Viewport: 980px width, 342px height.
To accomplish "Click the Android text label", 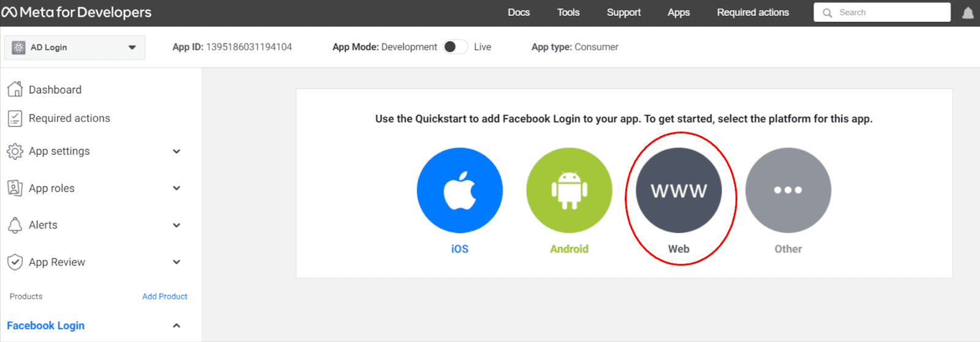I will [x=569, y=249].
